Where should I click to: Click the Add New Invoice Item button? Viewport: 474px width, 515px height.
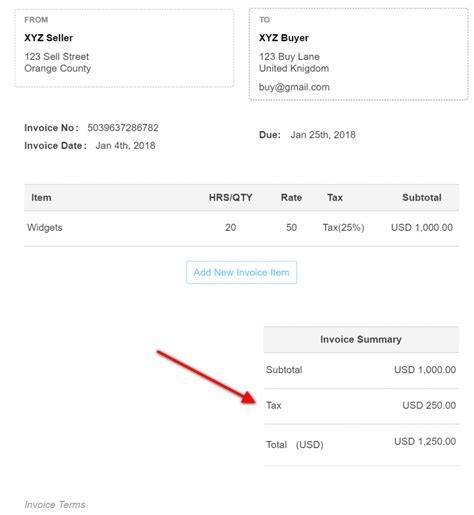241,272
